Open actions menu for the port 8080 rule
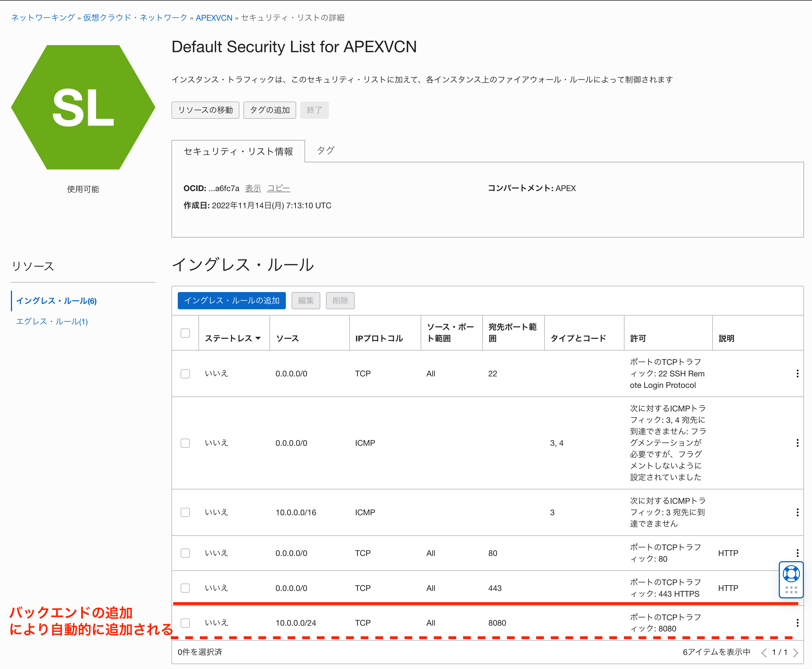Viewport: 812px width, 669px height. pos(797,623)
